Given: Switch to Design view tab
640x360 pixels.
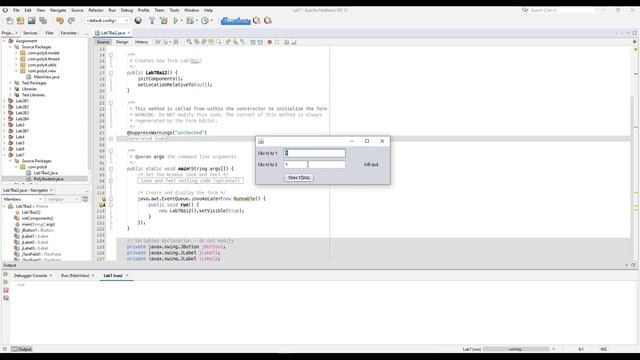Looking at the screenshot, I should tap(122, 42).
